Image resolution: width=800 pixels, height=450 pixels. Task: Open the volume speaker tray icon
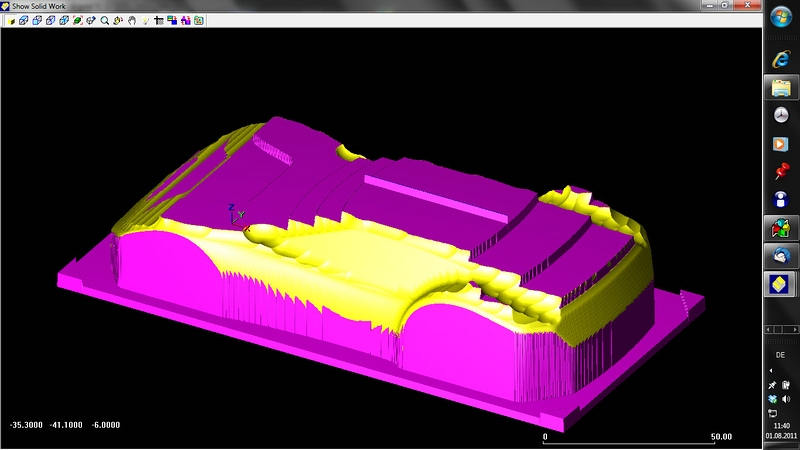click(786, 399)
